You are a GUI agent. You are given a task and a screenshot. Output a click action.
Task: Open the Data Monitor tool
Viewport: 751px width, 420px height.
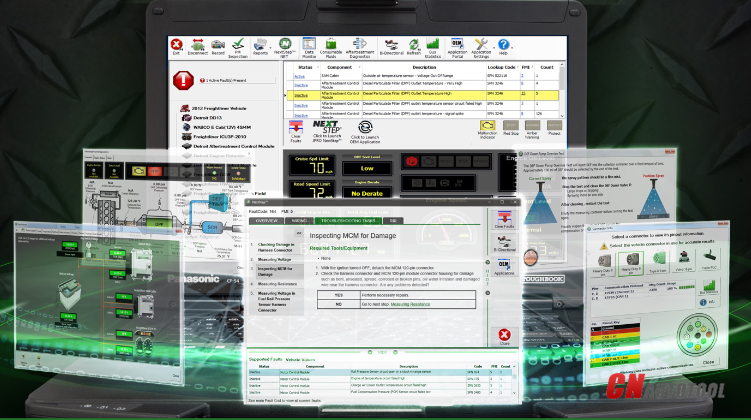[309, 48]
